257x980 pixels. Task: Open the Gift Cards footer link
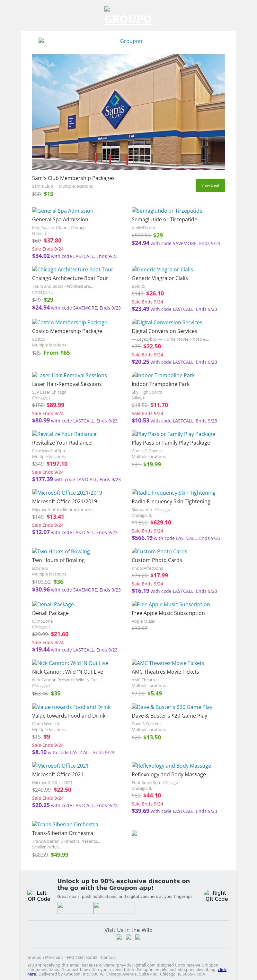point(88,958)
